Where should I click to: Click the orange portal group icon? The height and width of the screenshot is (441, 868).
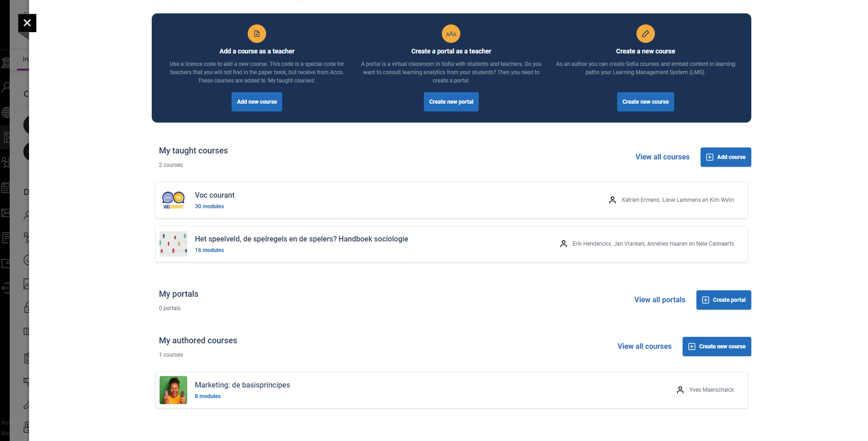coord(451,34)
